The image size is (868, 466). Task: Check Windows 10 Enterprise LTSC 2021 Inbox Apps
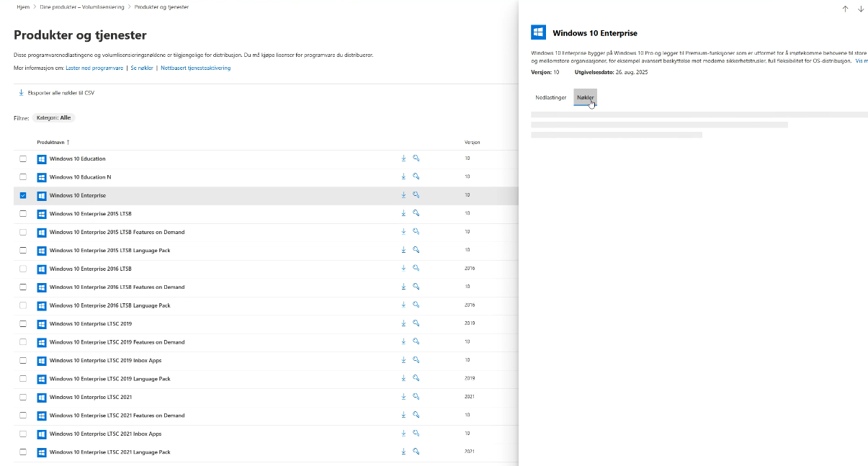[x=23, y=434]
